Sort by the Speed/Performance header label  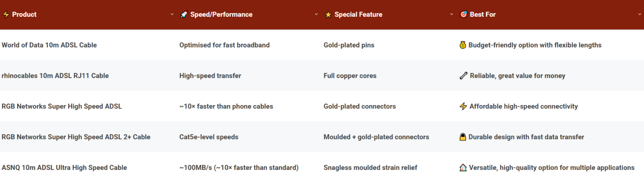tap(221, 15)
